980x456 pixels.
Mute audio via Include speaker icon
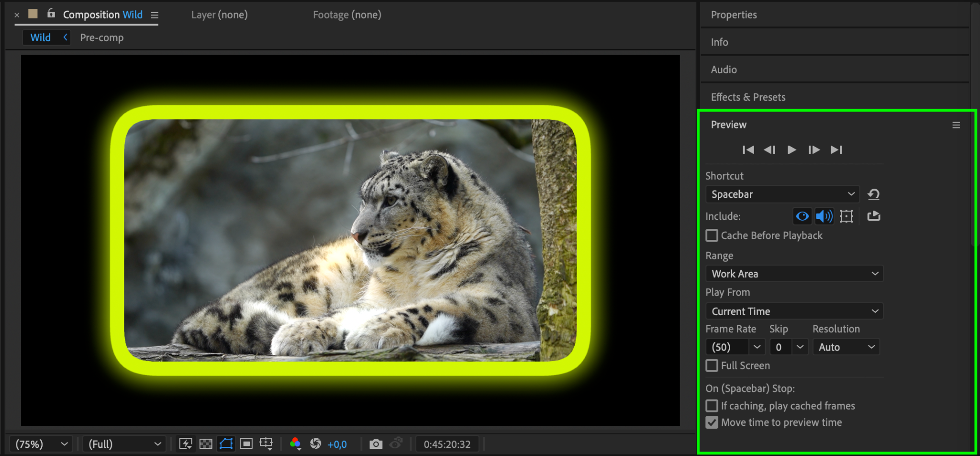(824, 217)
